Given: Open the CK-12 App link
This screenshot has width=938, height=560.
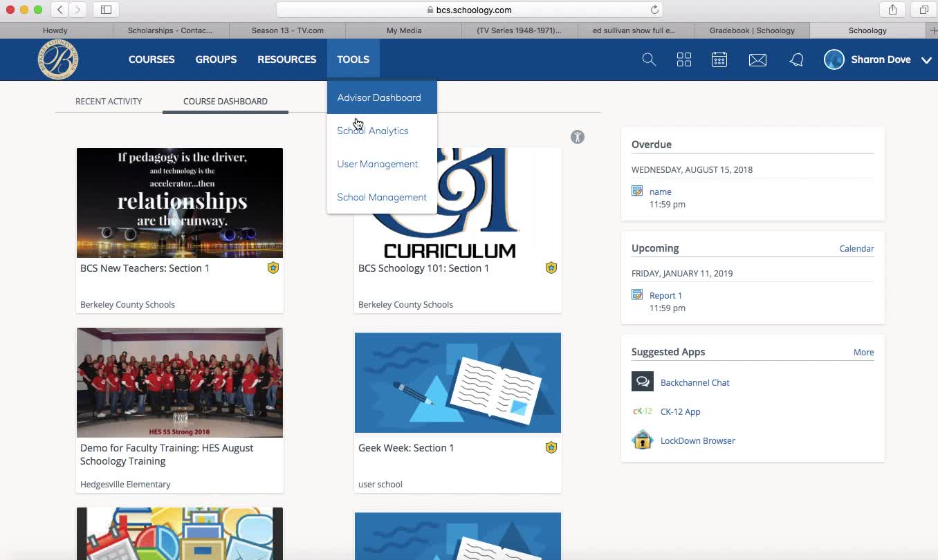Looking at the screenshot, I should click(x=680, y=411).
